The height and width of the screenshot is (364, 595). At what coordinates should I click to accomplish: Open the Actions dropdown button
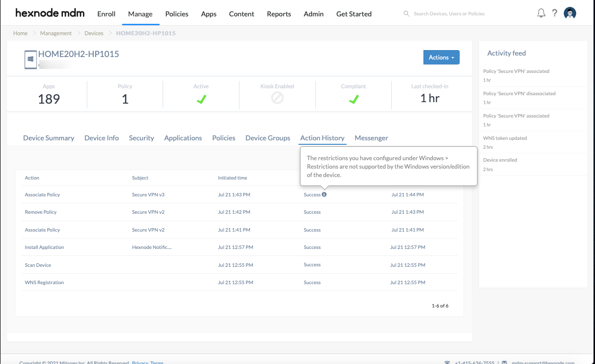(x=441, y=58)
